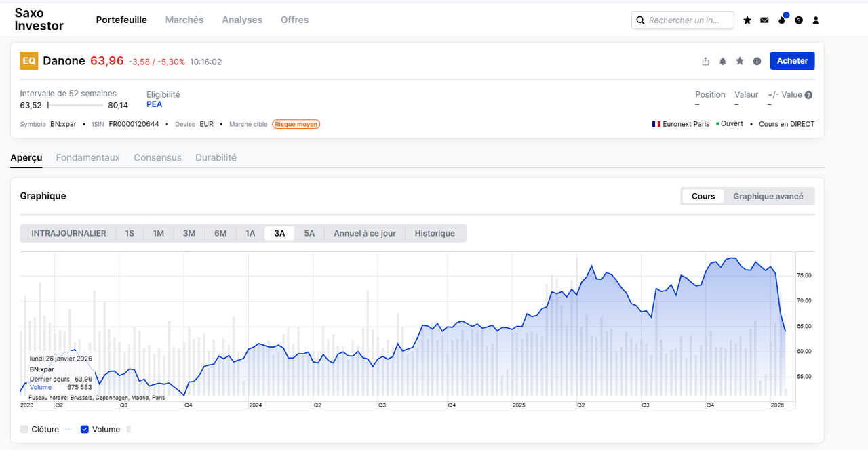Set a price alert with bell icon
Image resolution: width=868 pixels, height=450 pixels.
[x=723, y=61]
